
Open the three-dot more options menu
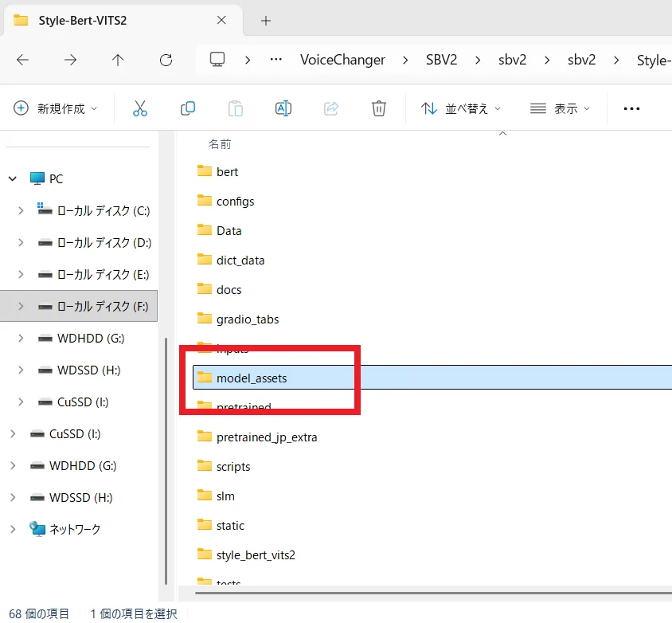[x=631, y=108]
